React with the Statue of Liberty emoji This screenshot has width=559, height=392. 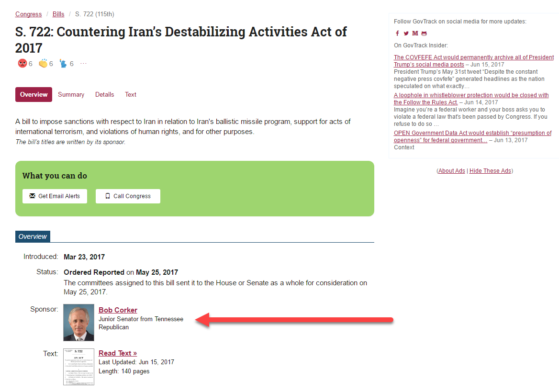pos(63,64)
